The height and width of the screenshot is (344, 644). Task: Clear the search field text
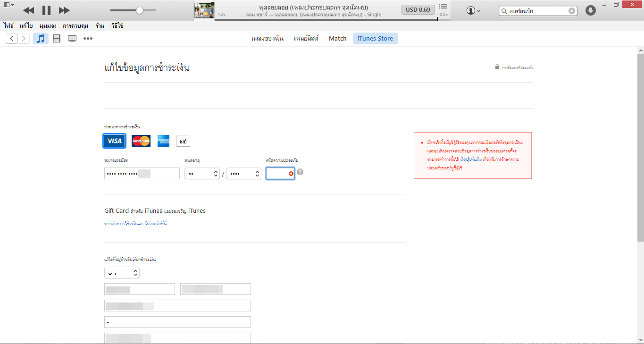(x=572, y=11)
